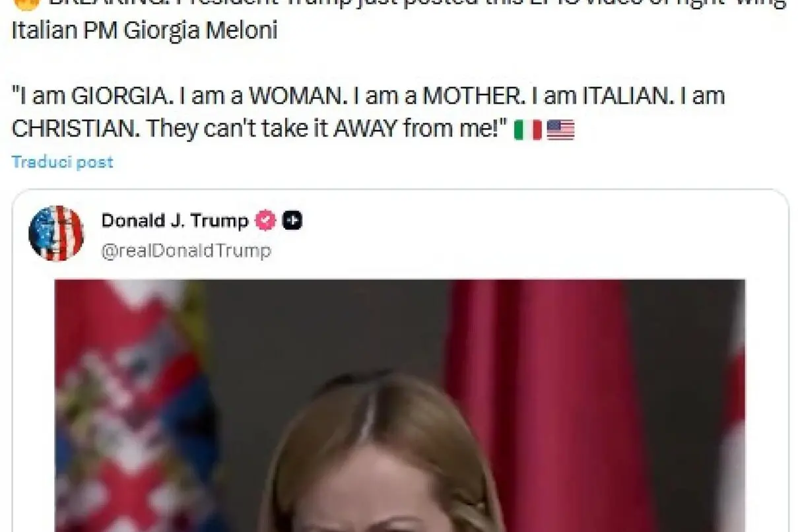Click the Traduci post link
798x532 pixels.
(x=63, y=162)
